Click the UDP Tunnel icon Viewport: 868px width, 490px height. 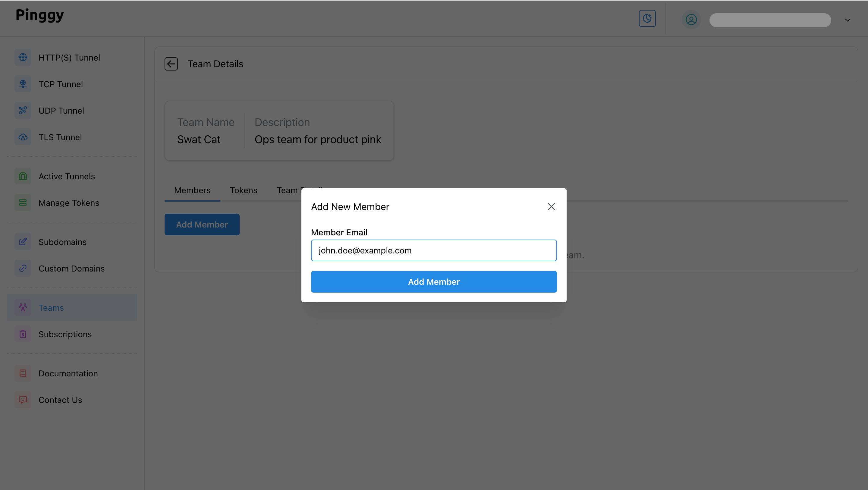pyautogui.click(x=23, y=111)
